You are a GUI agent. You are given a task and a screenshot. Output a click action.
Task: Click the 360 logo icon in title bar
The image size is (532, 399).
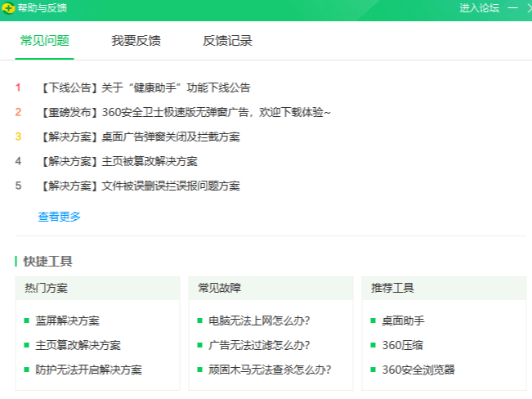coord(9,8)
